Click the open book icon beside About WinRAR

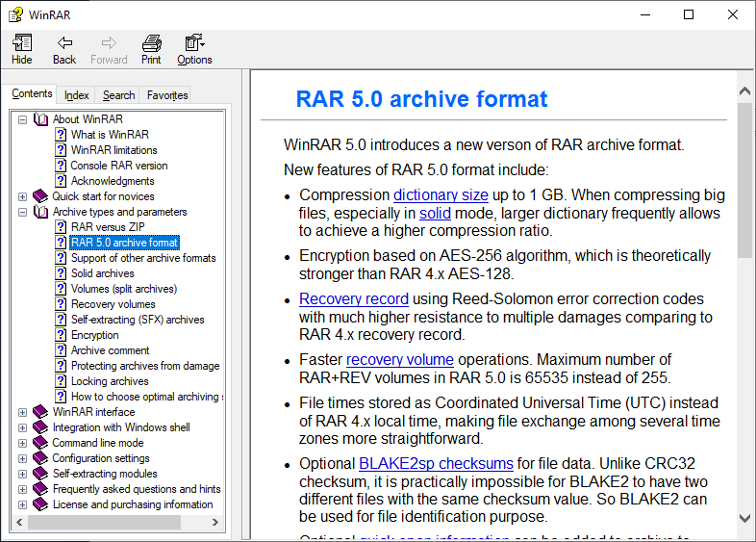pos(40,119)
